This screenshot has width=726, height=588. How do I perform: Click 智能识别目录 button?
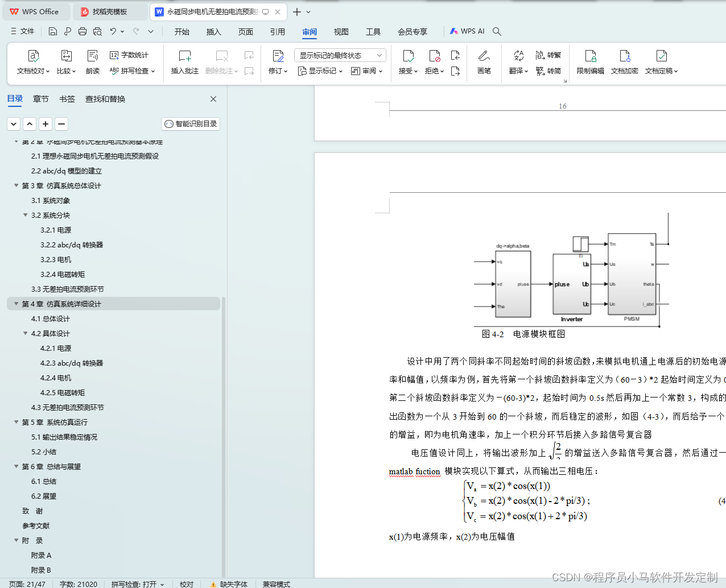click(x=191, y=124)
